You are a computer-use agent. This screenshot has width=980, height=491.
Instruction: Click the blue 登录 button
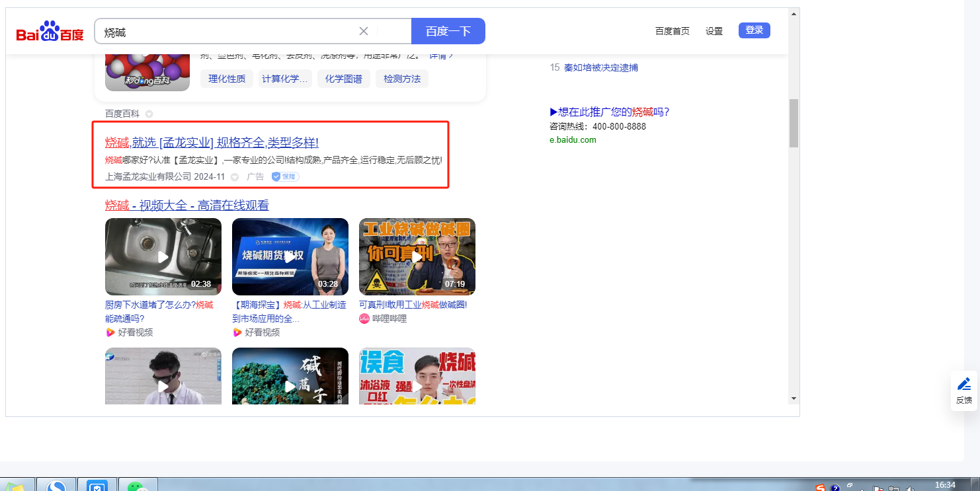pos(754,30)
